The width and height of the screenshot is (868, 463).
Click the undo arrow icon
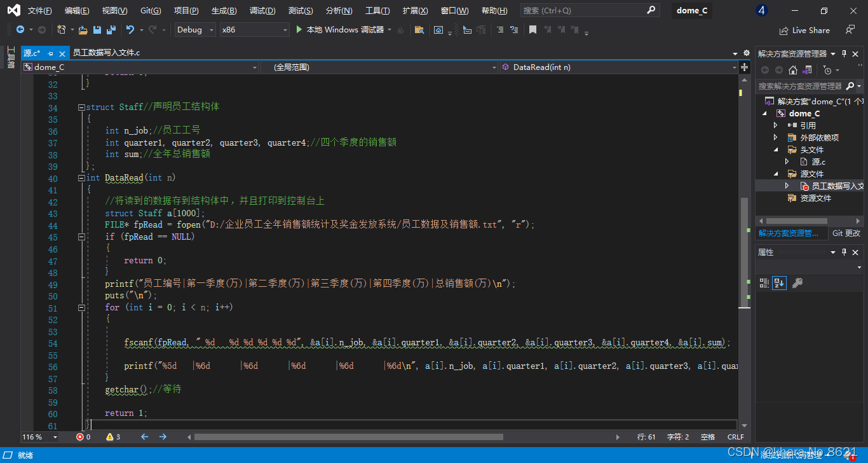[130, 30]
